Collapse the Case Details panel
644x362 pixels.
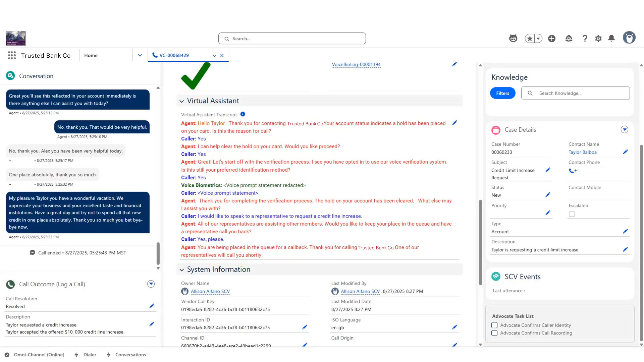coord(624,129)
